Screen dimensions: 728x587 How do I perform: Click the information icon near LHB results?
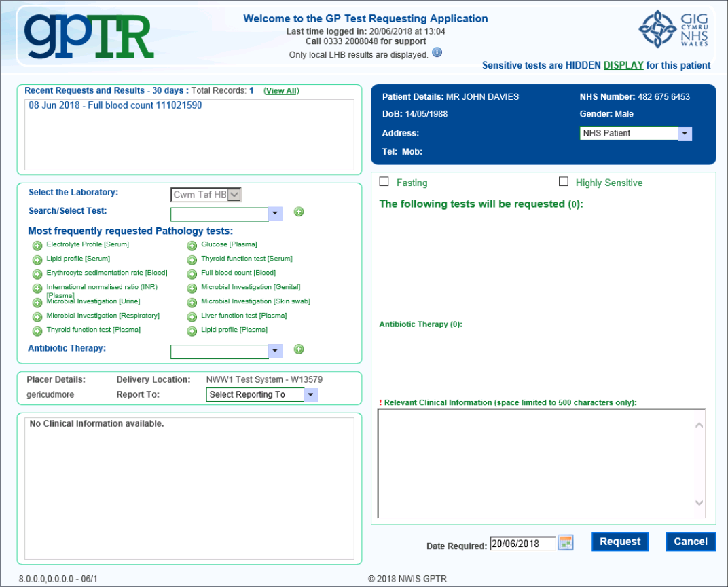coord(437,53)
